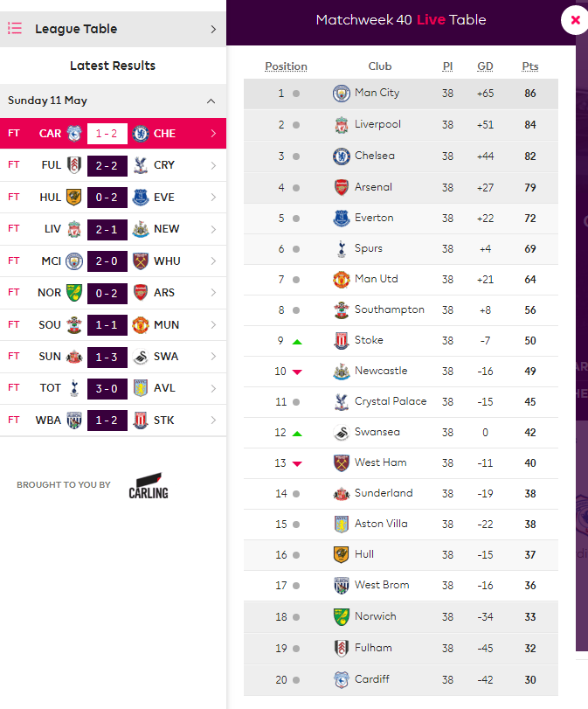Click the Man City crest in table
Screen dimensions: 588x709
click(x=342, y=94)
